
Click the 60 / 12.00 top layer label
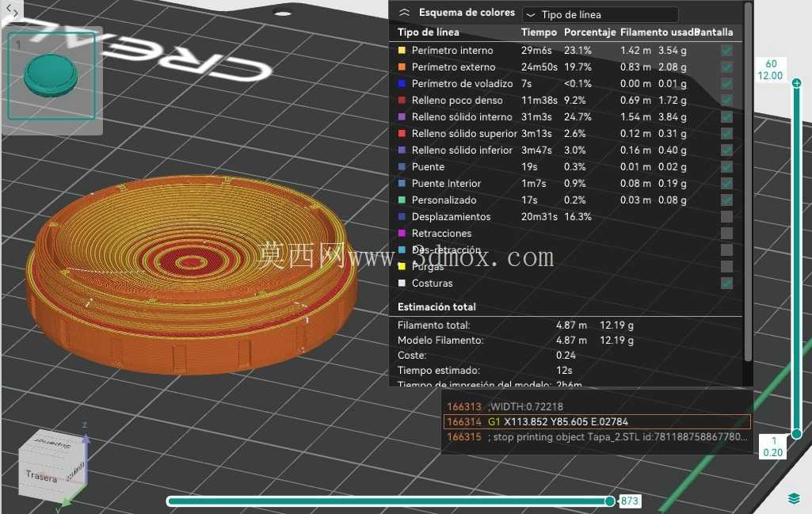(x=770, y=70)
